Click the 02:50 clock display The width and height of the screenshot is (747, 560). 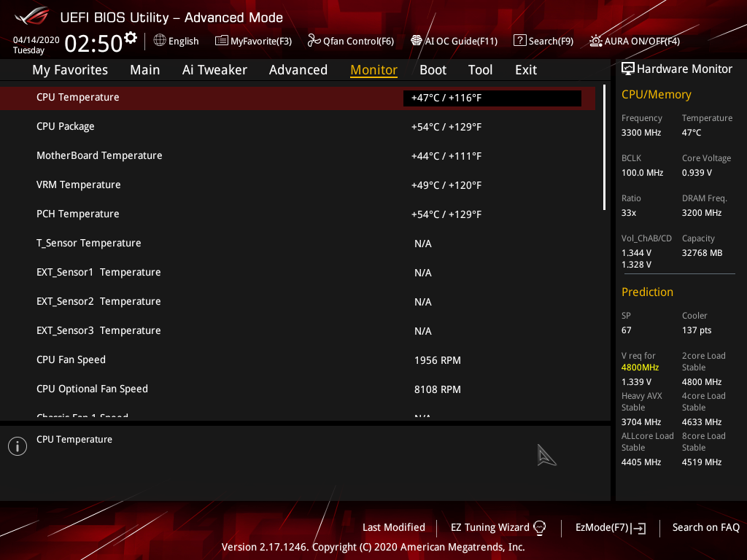click(94, 43)
